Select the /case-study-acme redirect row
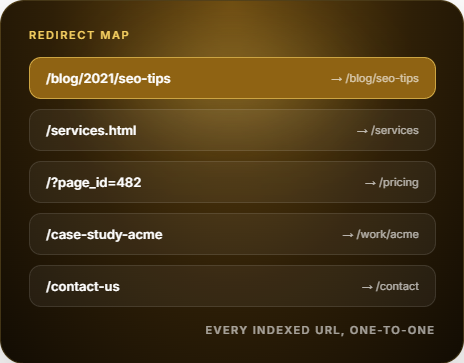This screenshot has width=464, height=363. (x=232, y=234)
